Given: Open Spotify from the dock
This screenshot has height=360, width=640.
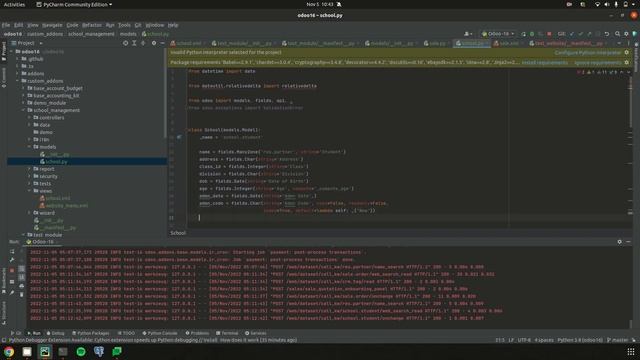Looking at the screenshot, I should (81, 352).
